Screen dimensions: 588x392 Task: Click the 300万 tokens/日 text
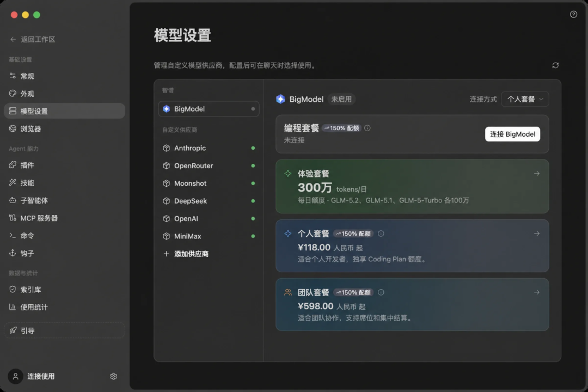point(332,187)
